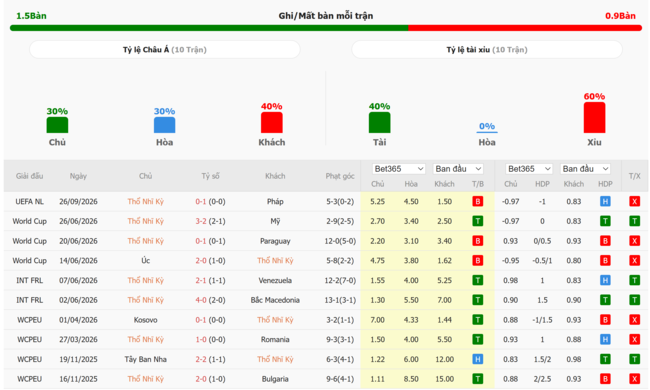Click the red Xỉu 60% bar

[594, 118]
